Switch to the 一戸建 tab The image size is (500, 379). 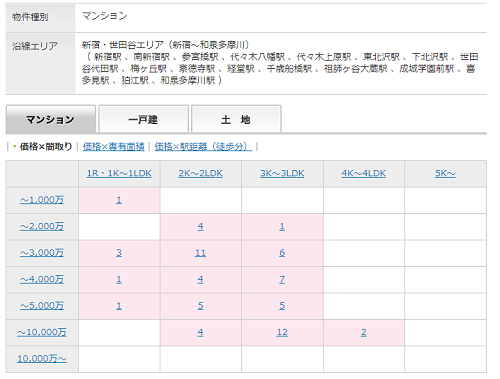(x=144, y=119)
